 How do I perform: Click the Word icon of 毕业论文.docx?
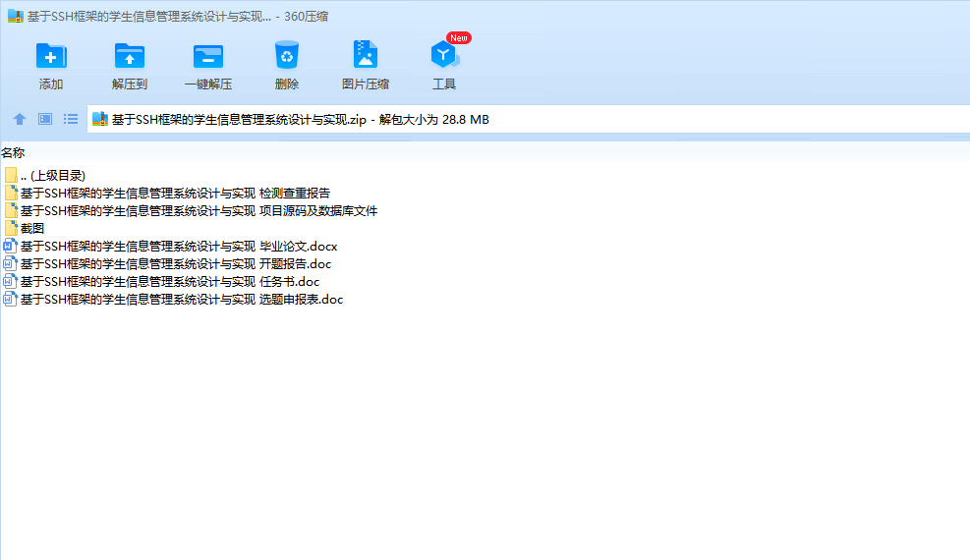[10, 246]
